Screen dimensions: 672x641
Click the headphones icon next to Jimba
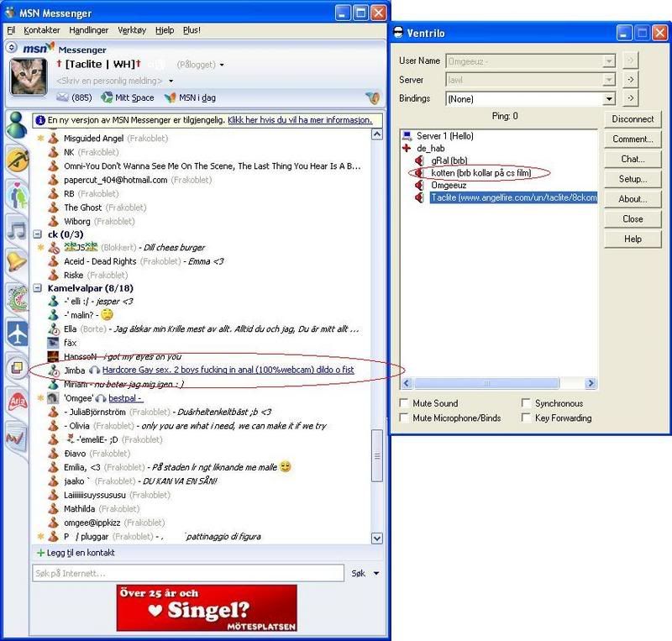pos(94,370)
